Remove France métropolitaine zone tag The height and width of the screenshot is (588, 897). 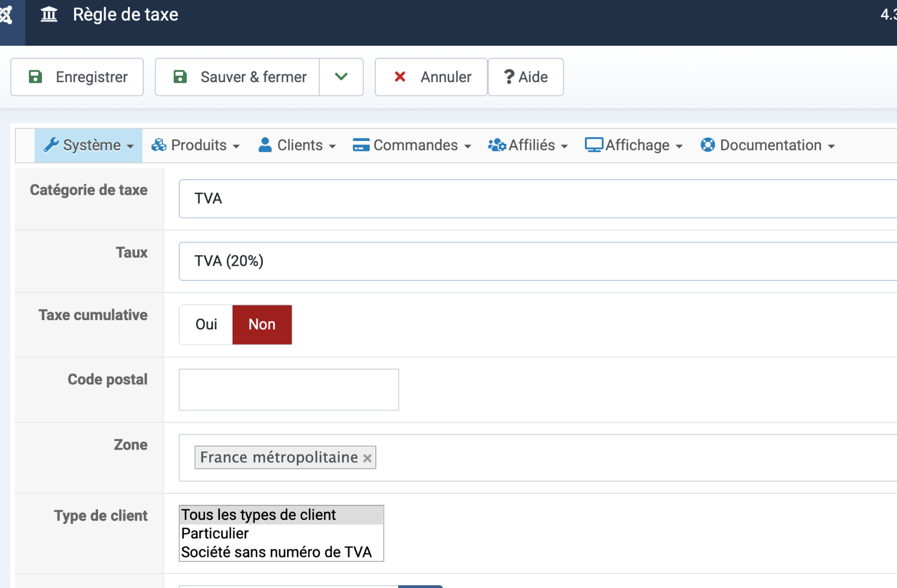(x=368, y=458)
